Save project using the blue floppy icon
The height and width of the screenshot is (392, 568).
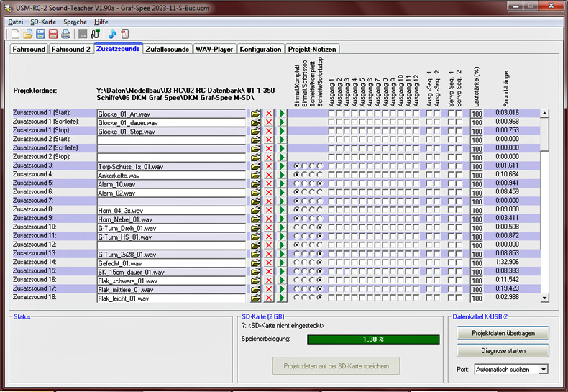(40, 34)
